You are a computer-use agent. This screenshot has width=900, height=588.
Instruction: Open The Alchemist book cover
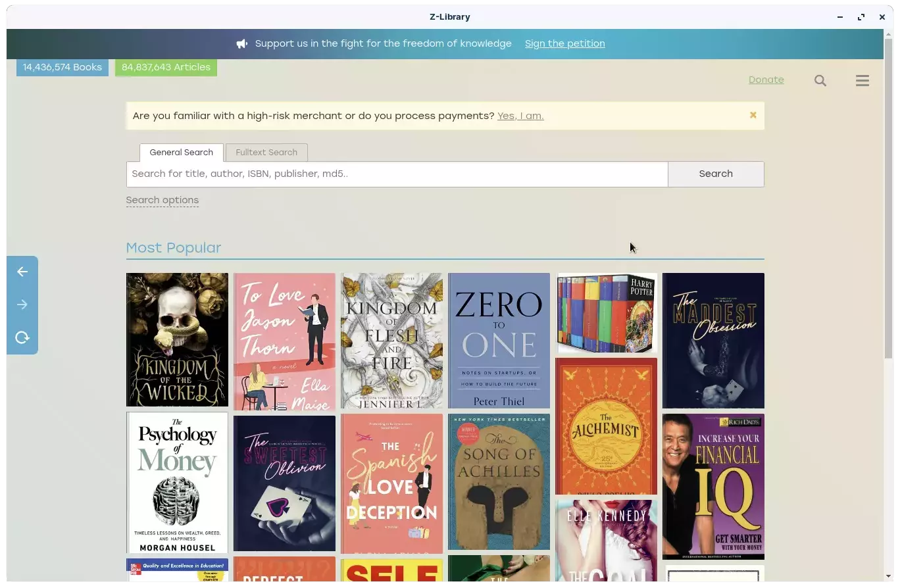(x=606, y=426)
